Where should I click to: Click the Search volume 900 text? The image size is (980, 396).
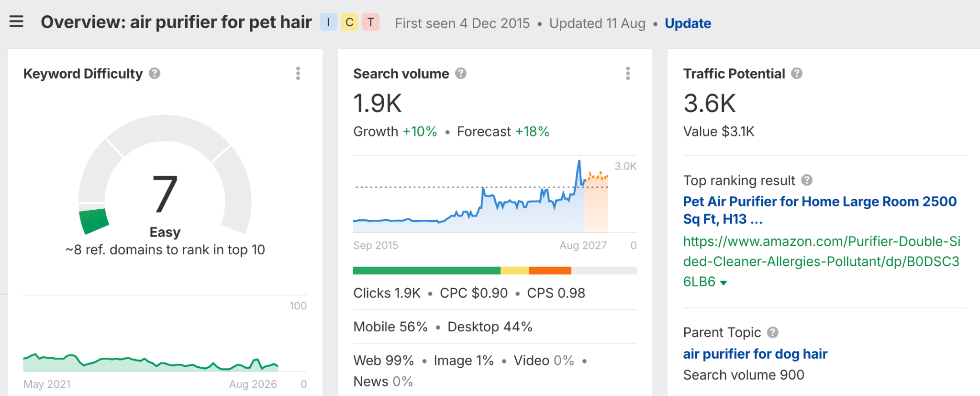pos(744,375)
